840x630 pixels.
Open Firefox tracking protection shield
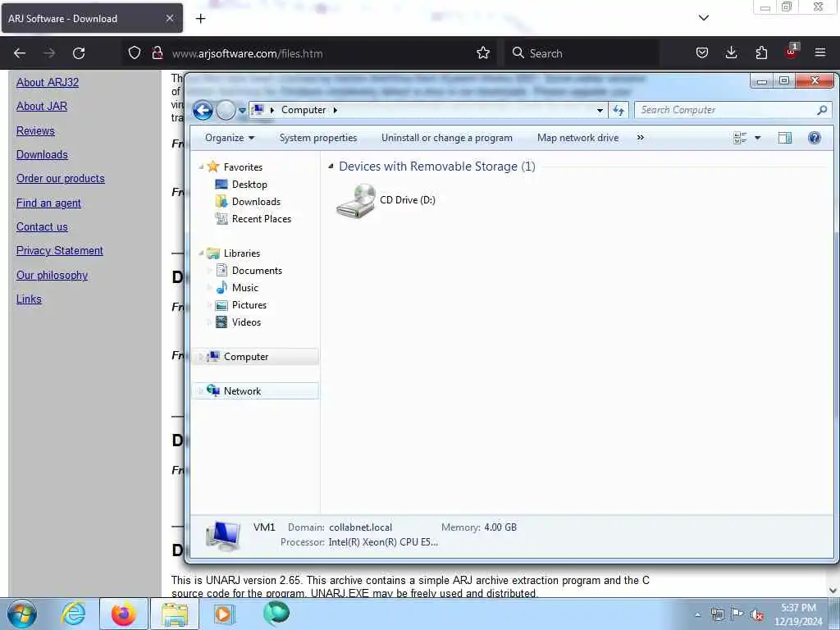click(135, 53)
